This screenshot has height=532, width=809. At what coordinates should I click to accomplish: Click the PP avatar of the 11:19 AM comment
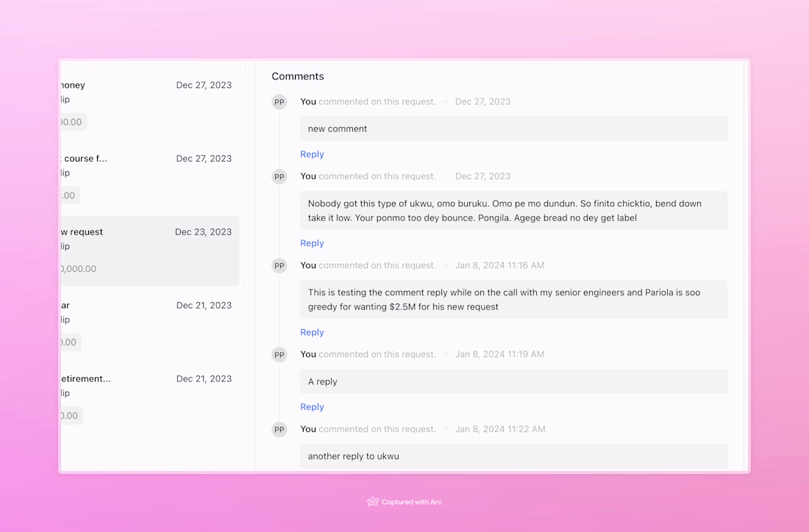click(279, 355)
